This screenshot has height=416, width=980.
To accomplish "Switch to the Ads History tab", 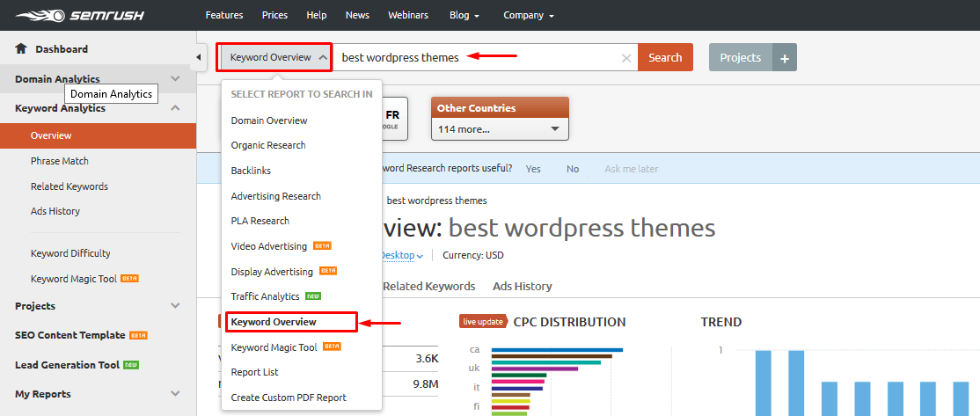I will click(x=523, y=286).
